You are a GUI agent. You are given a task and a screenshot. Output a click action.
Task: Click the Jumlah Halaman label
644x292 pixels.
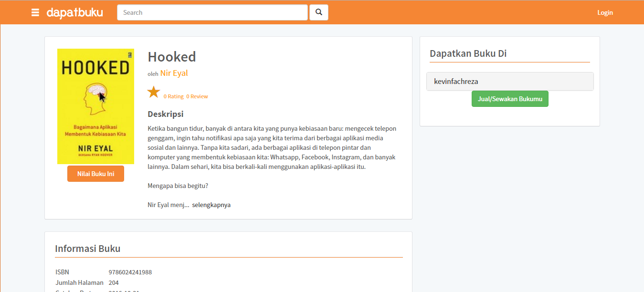(x=79, y=283)
